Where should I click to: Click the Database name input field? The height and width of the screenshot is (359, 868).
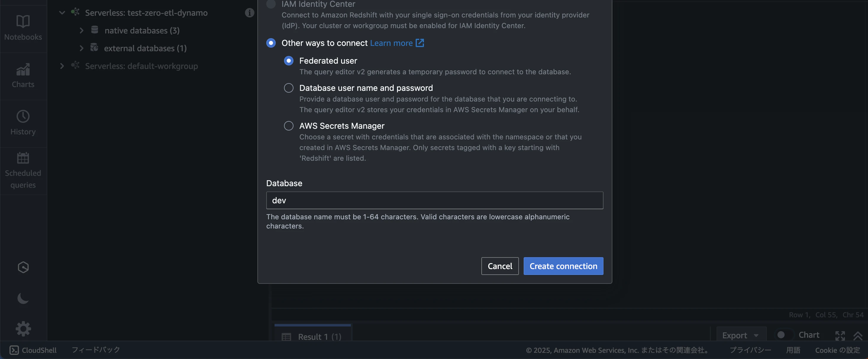click(x=434, y=201)
